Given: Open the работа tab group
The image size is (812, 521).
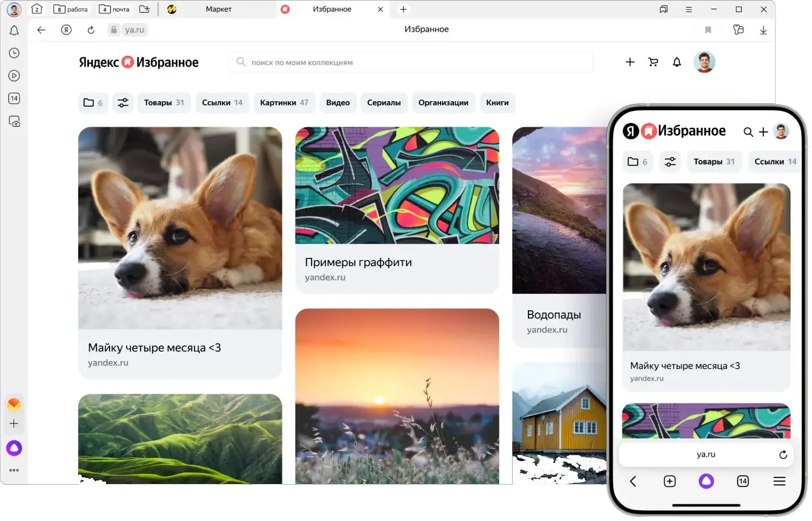Looking at the screenshot, I should [71, 9].
